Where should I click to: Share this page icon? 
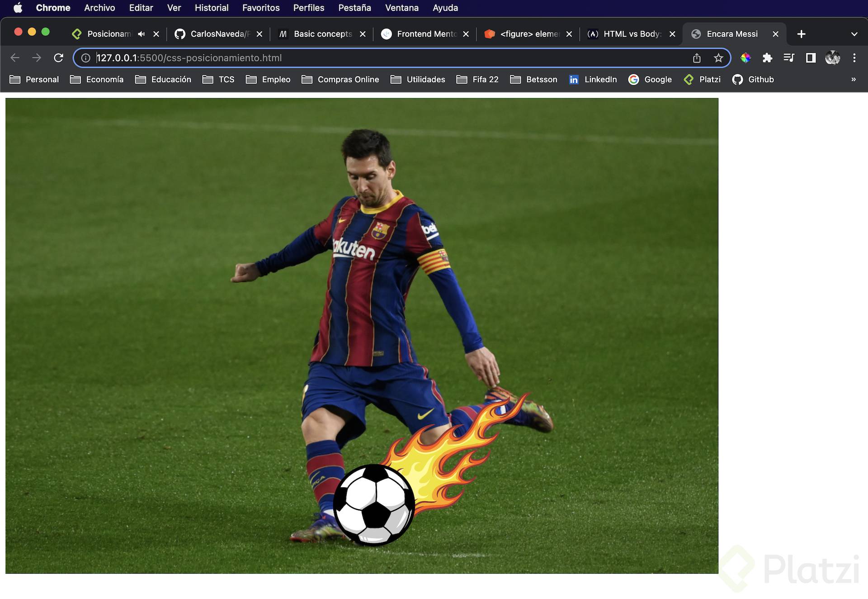pyautogui.click(x=697, y=58)
